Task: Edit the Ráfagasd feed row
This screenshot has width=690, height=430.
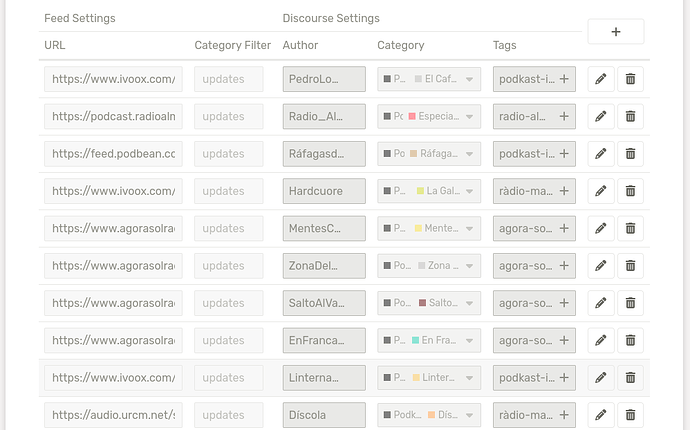Action: (x=601, y=154)
